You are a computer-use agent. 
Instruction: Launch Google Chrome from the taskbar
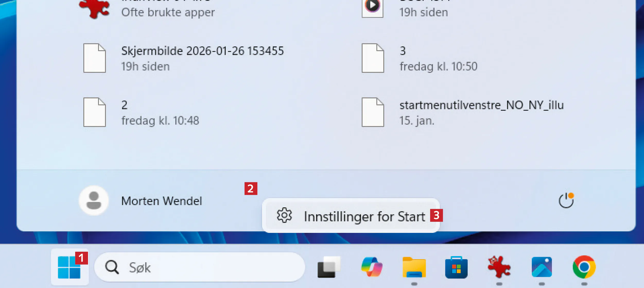click(584, 267)
